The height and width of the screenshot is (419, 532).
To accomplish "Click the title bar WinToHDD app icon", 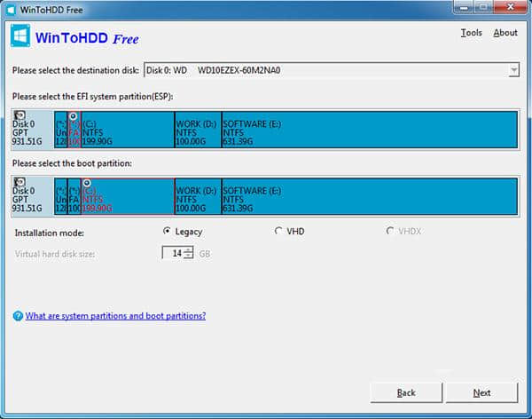I will click(12, 9).
